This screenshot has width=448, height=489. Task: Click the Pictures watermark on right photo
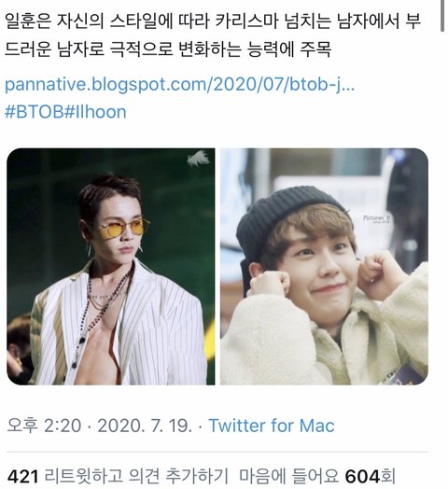tap(377, 218)
